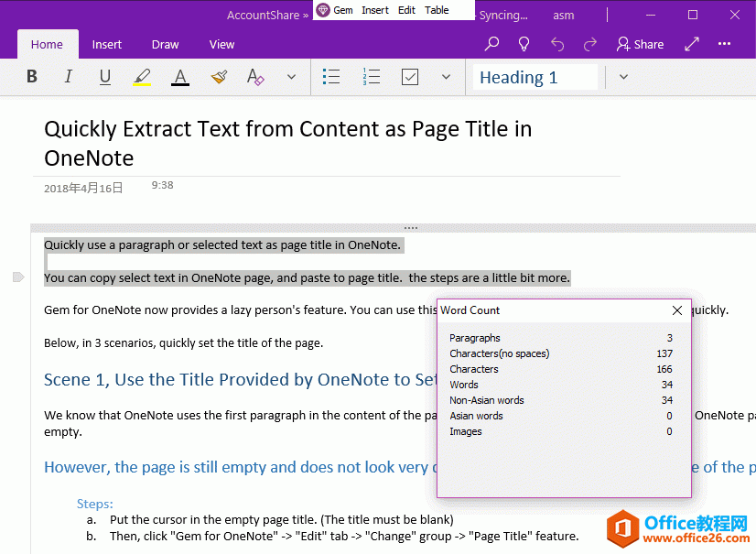756x554 pixels.
Task: Apply bulleted list formatting
Action: point(331,77)
